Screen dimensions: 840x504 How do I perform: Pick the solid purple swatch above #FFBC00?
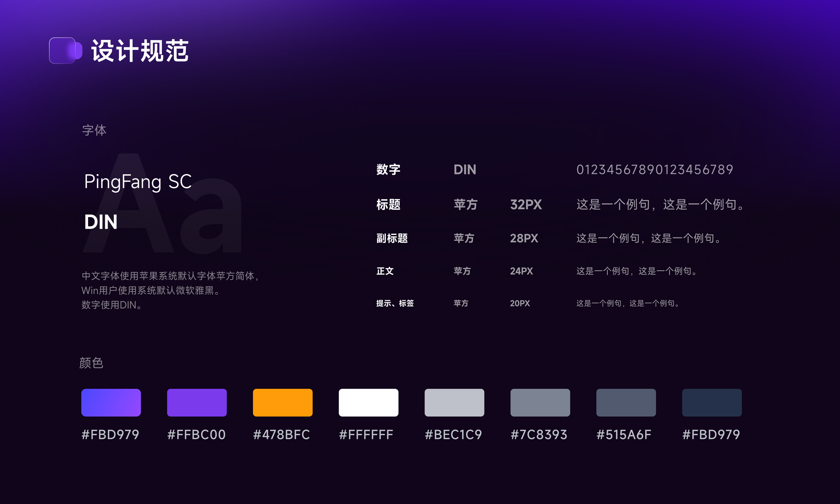pos(197,402)
